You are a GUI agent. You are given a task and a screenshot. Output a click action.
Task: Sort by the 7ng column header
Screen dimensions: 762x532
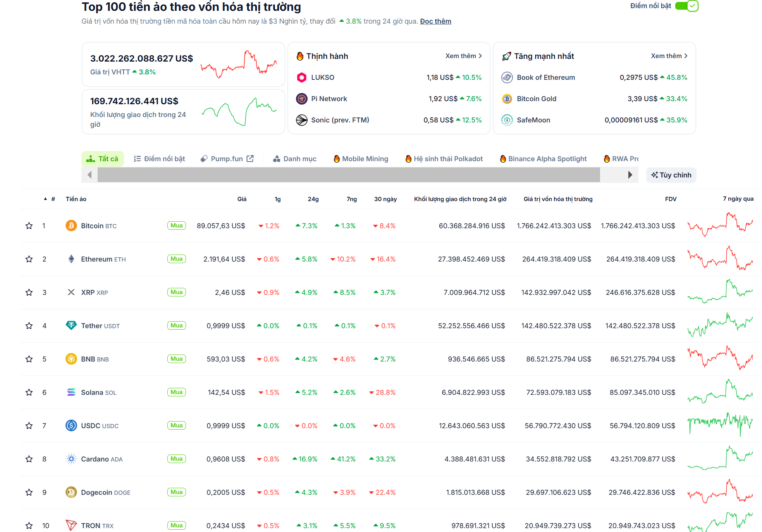coord(351,199)
